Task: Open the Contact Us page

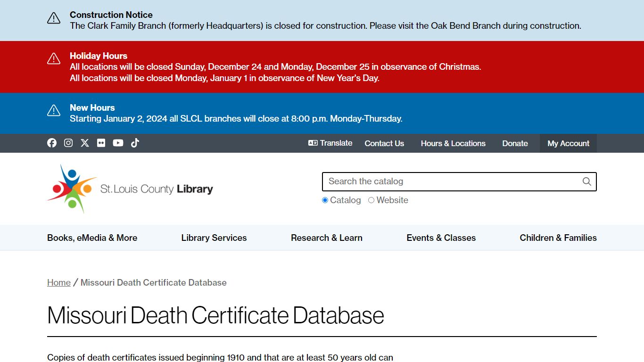Action: pyautogui.click(x=384, y=143)
